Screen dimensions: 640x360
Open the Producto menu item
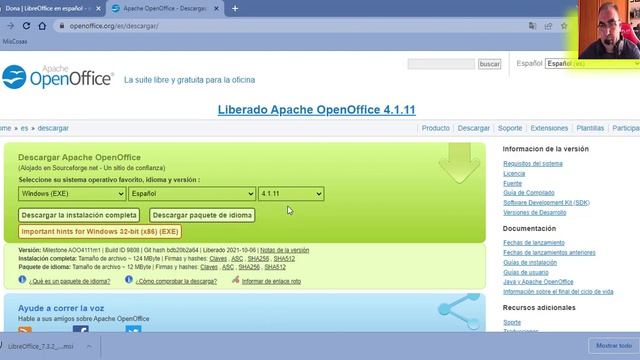point(436,128)
